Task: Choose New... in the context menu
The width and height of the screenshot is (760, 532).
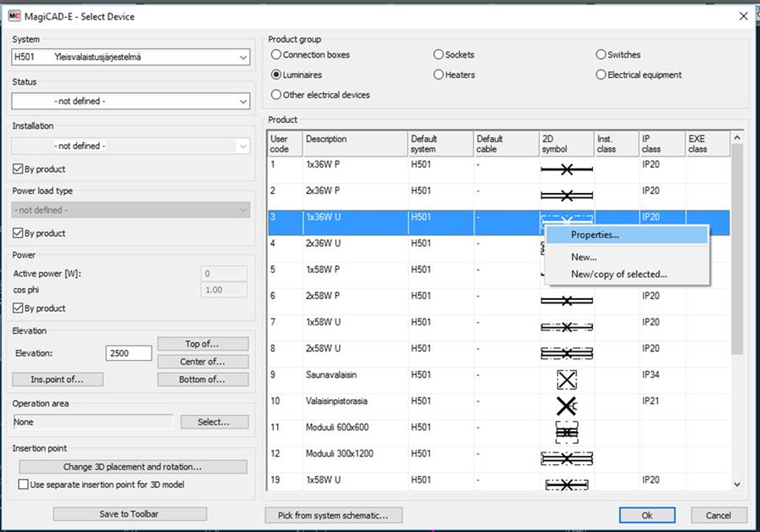Action: tap(627, 257)
